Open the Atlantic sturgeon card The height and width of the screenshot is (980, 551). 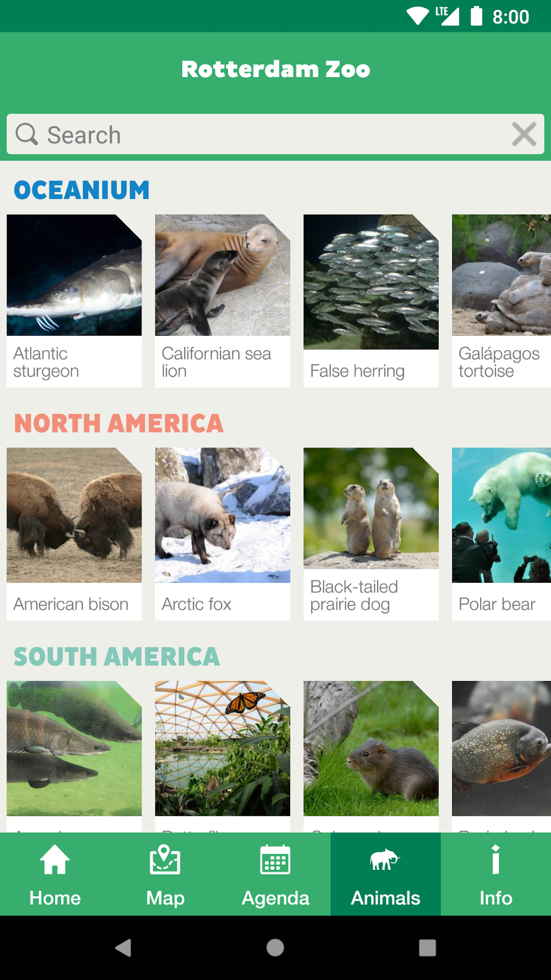74,301
